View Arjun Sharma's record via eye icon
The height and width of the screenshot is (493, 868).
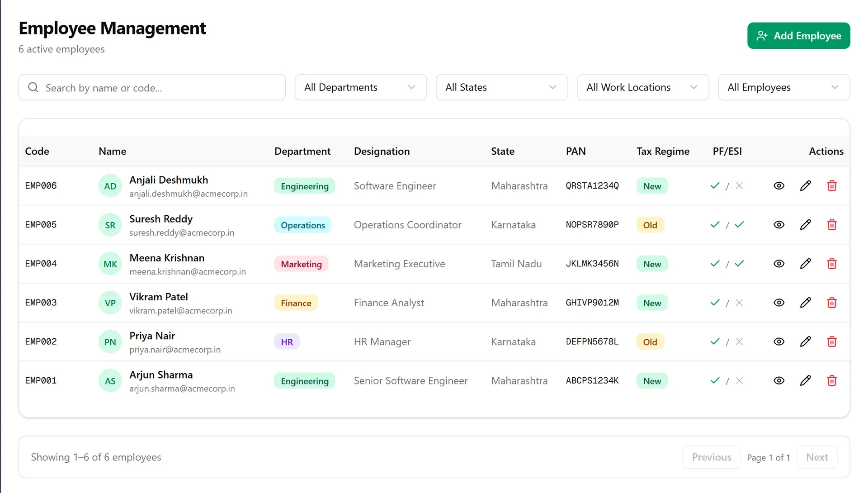778,380
